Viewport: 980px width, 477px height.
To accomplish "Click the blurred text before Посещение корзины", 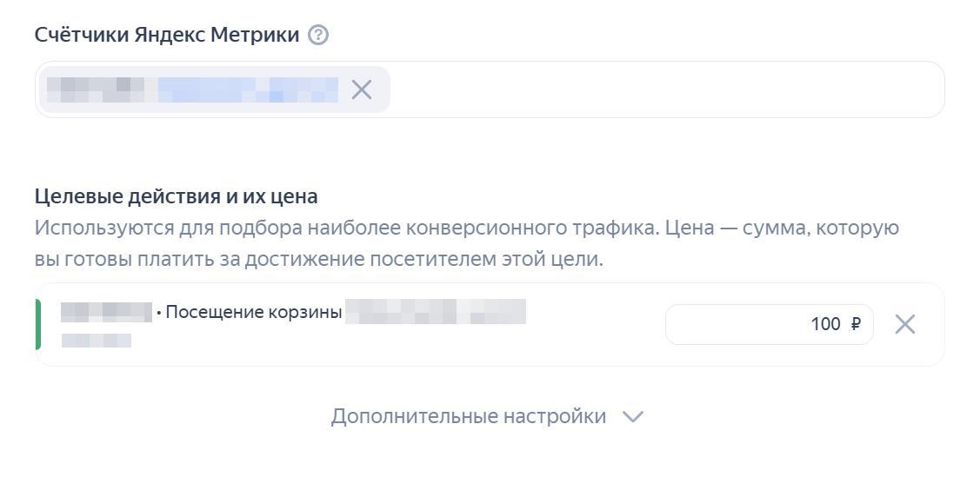I will click(x=106, y=312).
